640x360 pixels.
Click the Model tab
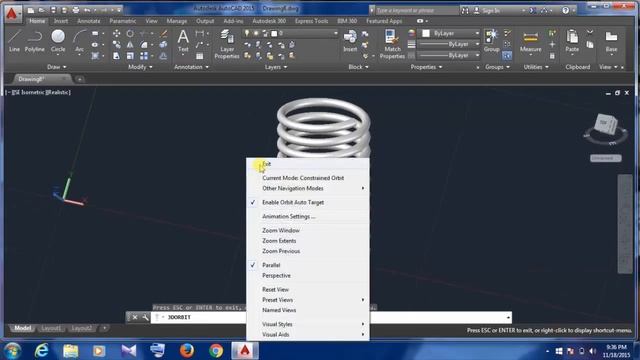pos(22,328)
